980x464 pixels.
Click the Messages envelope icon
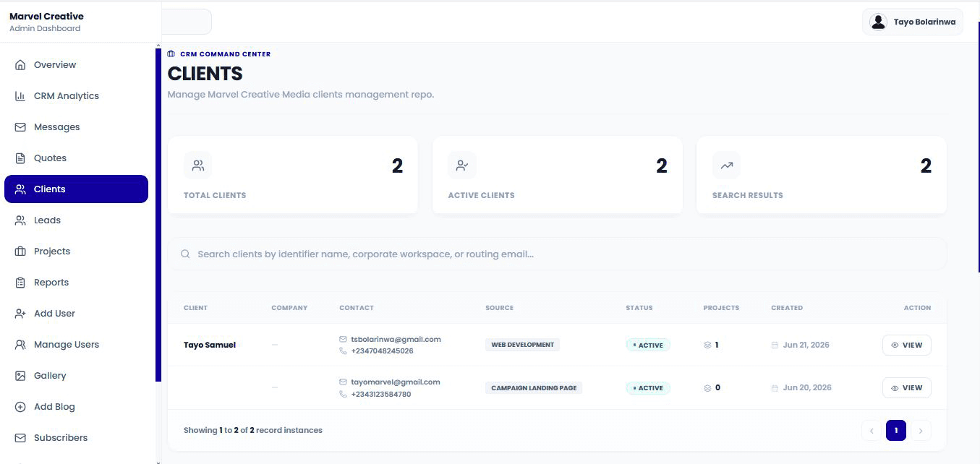(x=20, y=127)
